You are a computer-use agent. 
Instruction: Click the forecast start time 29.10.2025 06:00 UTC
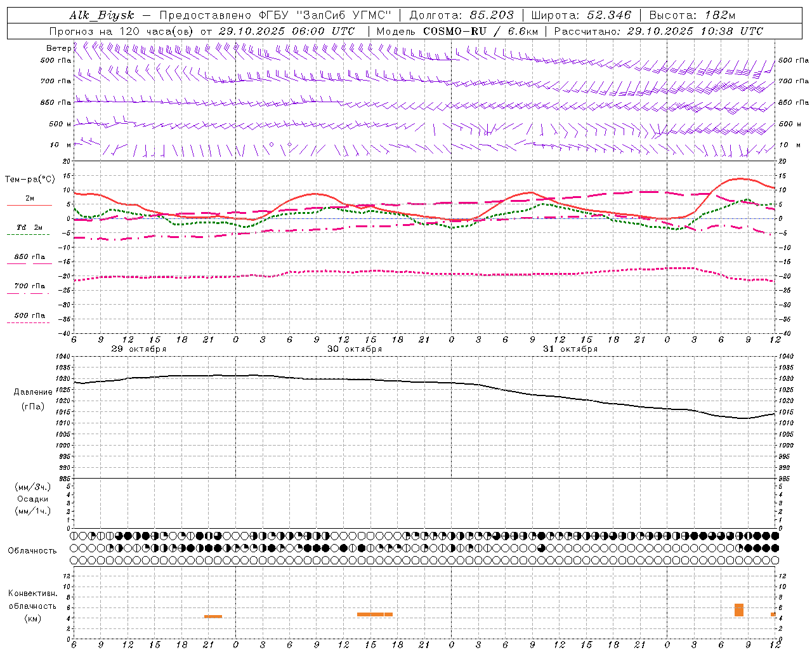(287, 31)
